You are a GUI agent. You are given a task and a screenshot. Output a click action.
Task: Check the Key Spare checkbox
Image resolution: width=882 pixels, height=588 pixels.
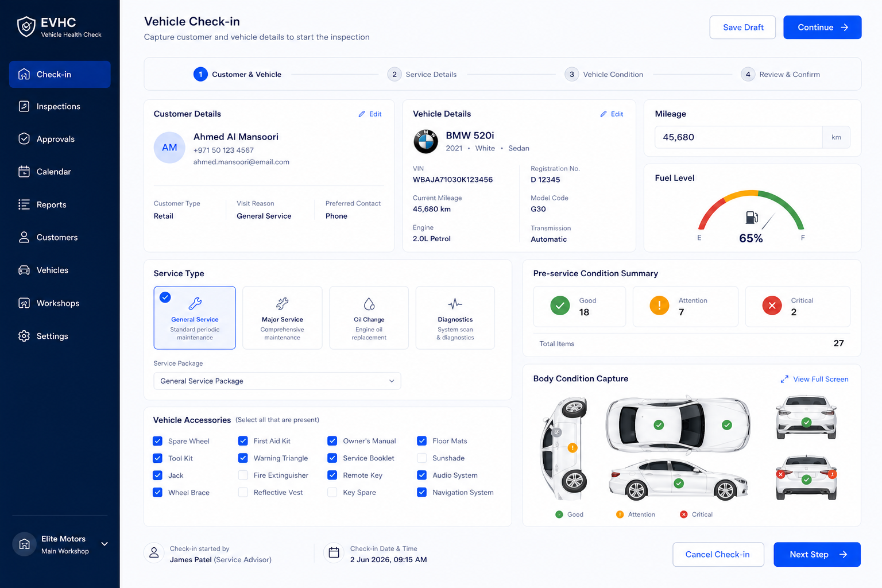332,493
